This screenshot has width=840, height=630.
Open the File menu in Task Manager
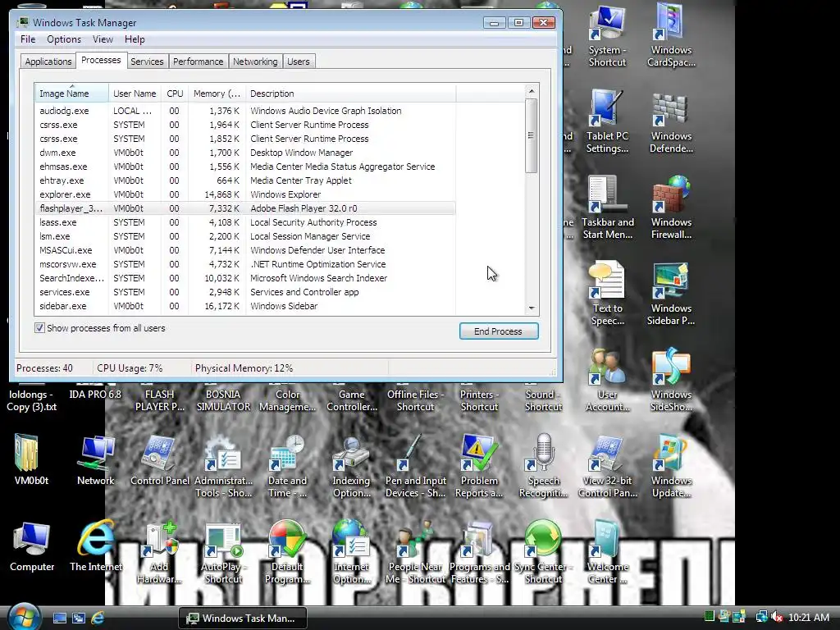click(28, 39)
